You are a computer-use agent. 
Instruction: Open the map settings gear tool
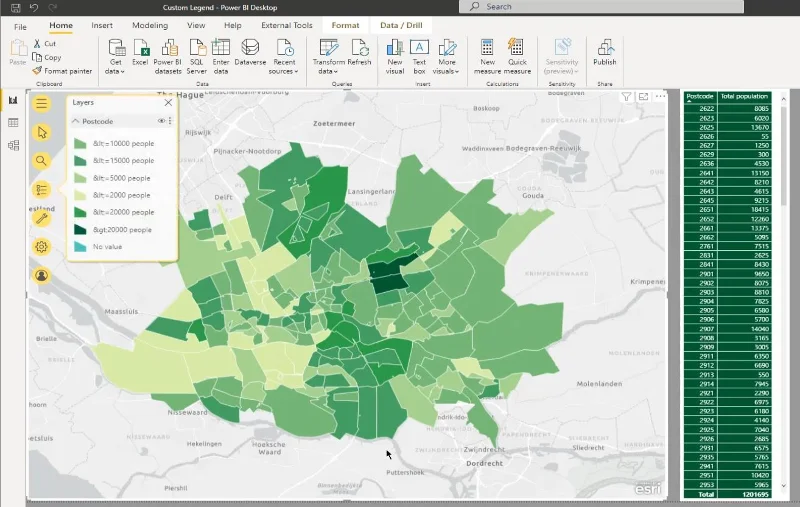pyautogui.click(x=41, y=247)
